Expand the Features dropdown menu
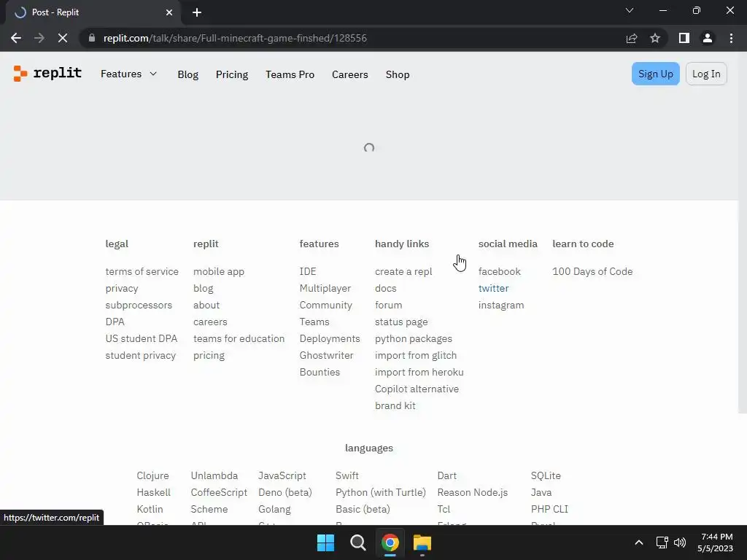This screenshot has height=560, width=747. point(128,74)
